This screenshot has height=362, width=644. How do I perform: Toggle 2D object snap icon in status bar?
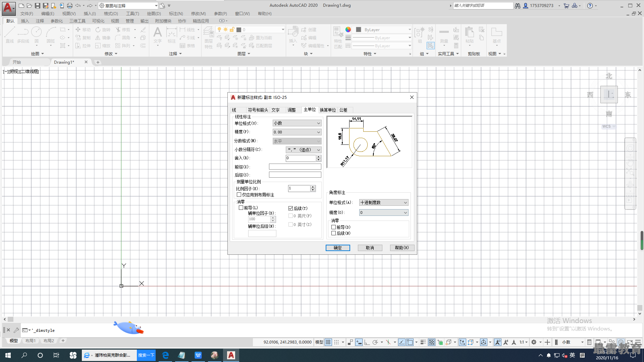[410, 342]
